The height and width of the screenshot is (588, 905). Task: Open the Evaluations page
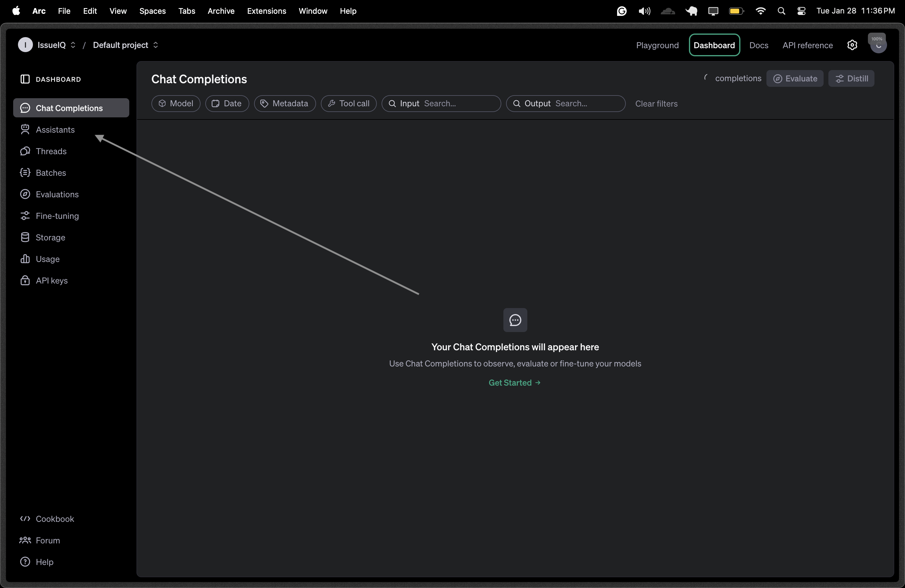57,194
